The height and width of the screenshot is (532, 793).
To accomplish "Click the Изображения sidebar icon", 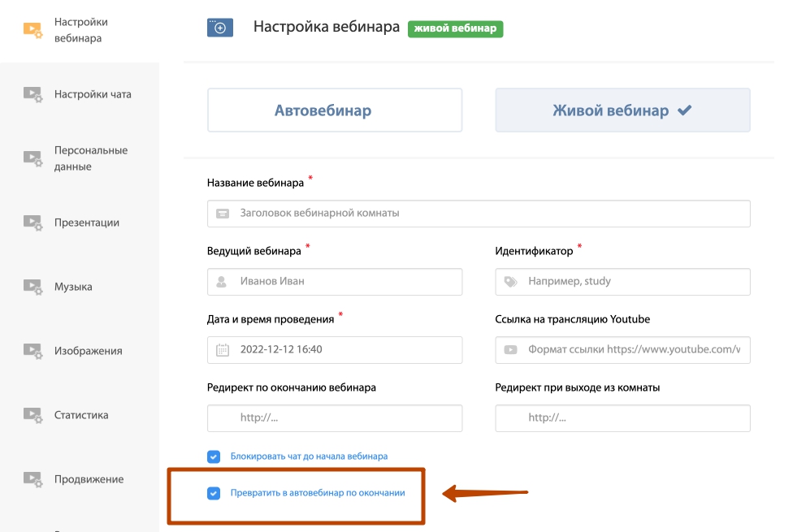I will coord(32,351).
